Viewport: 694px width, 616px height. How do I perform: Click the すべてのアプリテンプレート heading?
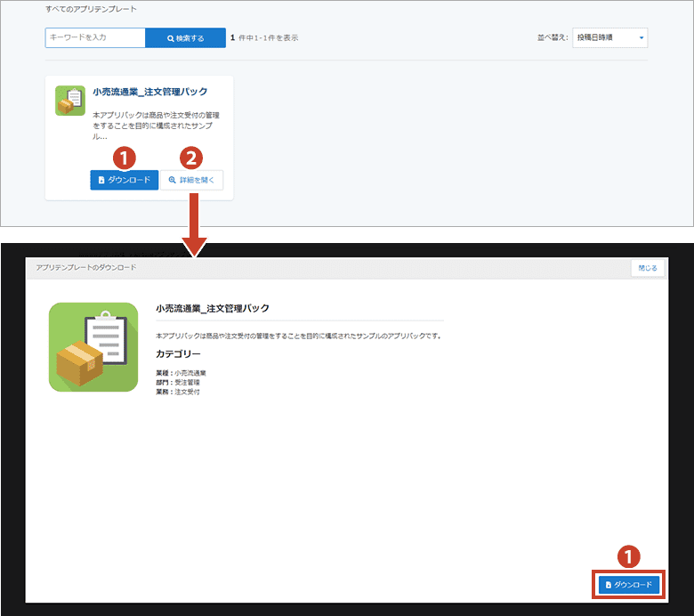(x=92, y=9)
